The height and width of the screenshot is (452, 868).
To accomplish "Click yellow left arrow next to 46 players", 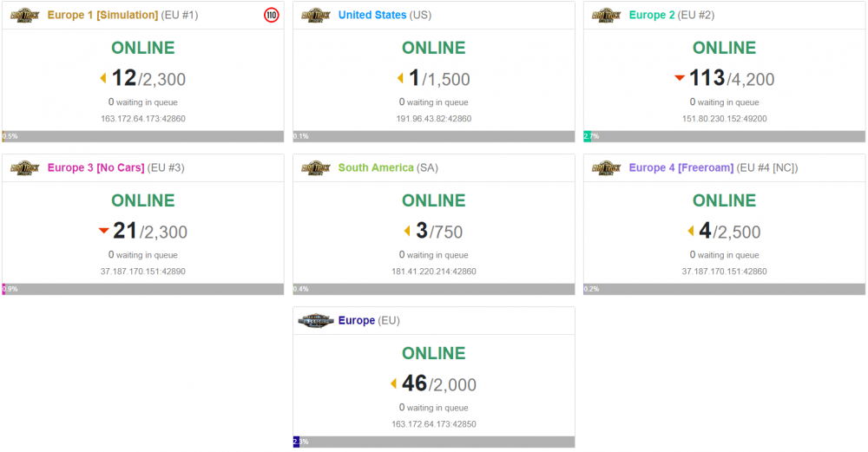I will click(393, 383).
